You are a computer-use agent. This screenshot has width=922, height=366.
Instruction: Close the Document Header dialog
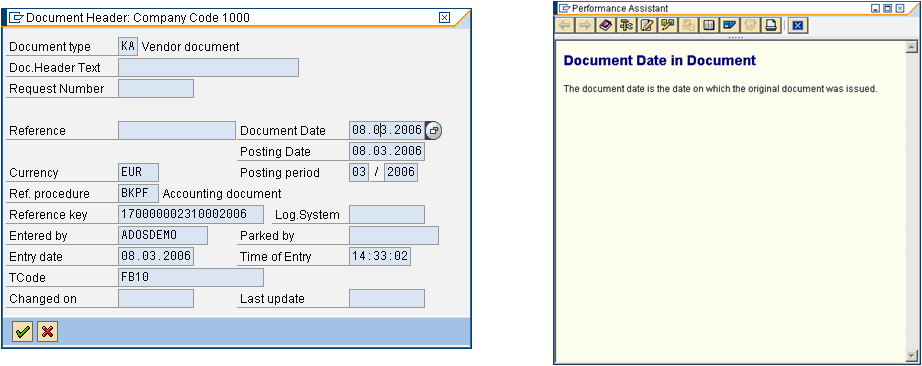tap(445, 18)
